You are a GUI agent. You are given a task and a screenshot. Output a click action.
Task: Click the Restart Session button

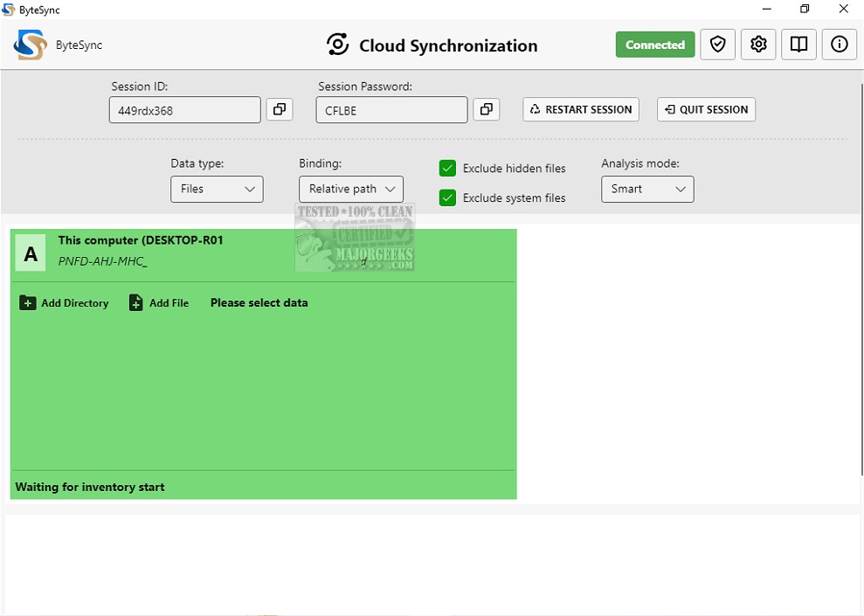click(x=581, y=109)
